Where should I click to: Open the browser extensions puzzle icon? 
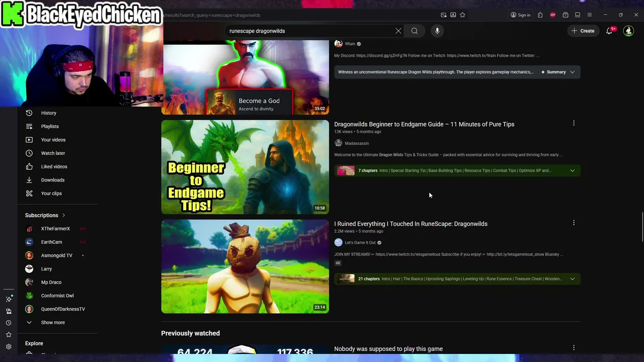click(x=540, y=15)
